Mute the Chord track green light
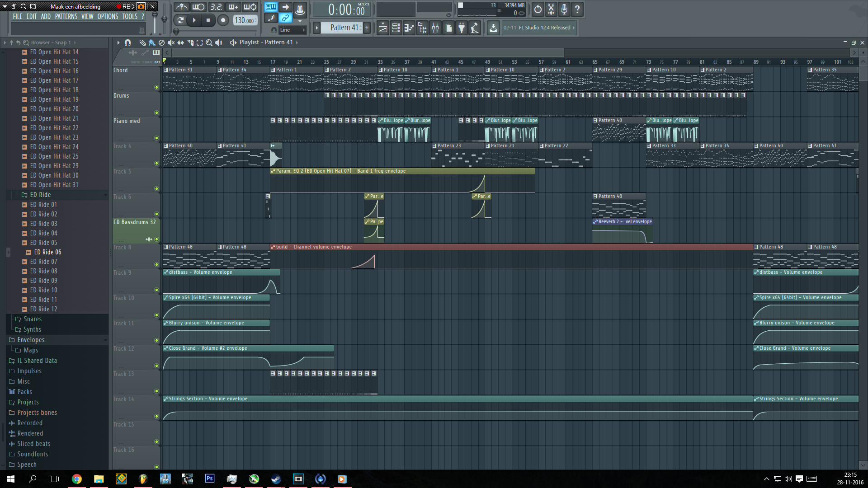Viewport: 868px width, 488px height. click(x=157, y=88)
